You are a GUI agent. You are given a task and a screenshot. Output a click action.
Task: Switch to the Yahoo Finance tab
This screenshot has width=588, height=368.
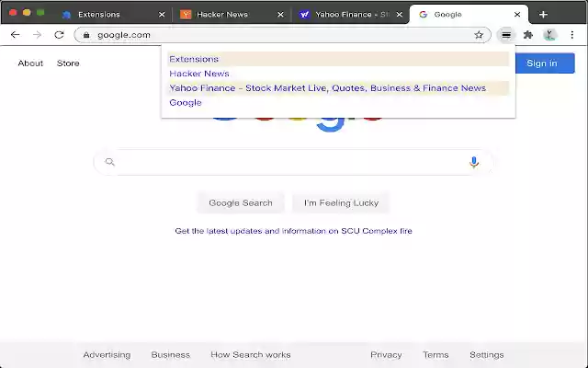(x=351, y=15)
